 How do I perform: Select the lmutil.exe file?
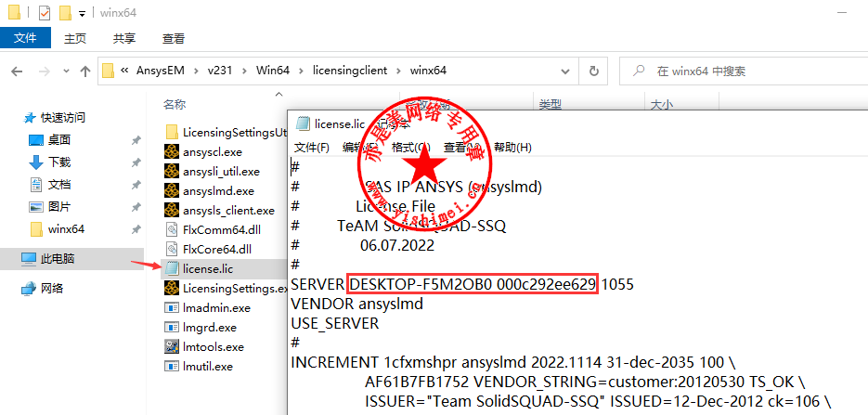pyautogui.click(x=199, y=367)
